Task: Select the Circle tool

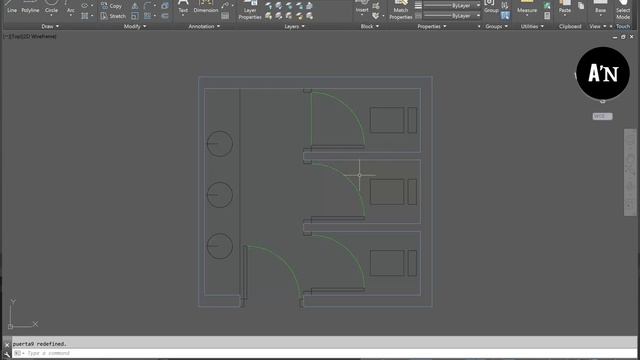Action: point(51,7)
